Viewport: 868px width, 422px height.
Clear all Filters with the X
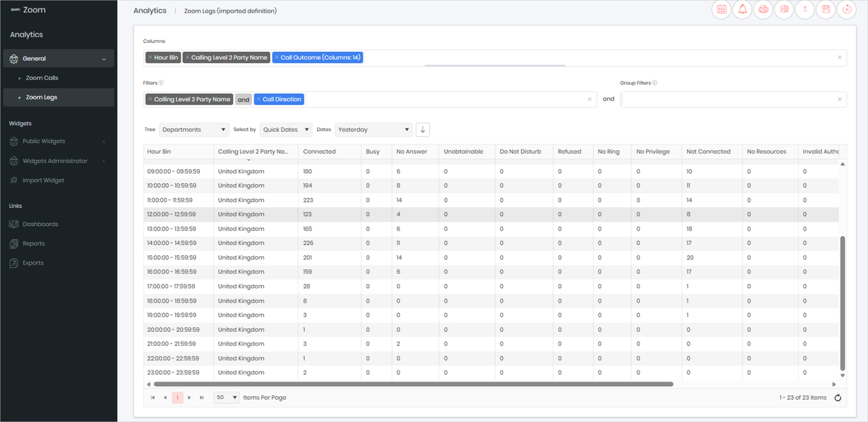coord(590,99)
